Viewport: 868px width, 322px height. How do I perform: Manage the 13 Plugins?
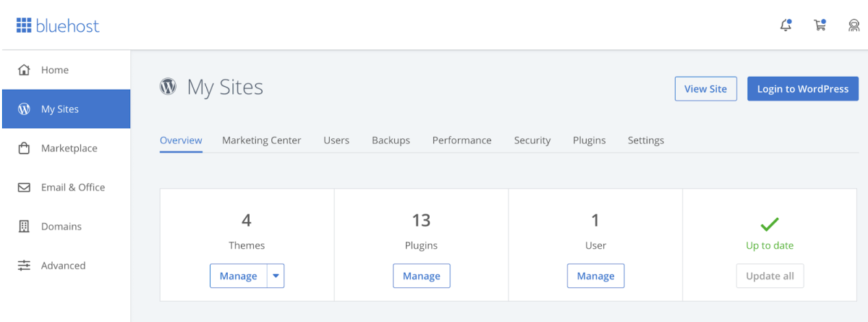(x=422, y=276)
